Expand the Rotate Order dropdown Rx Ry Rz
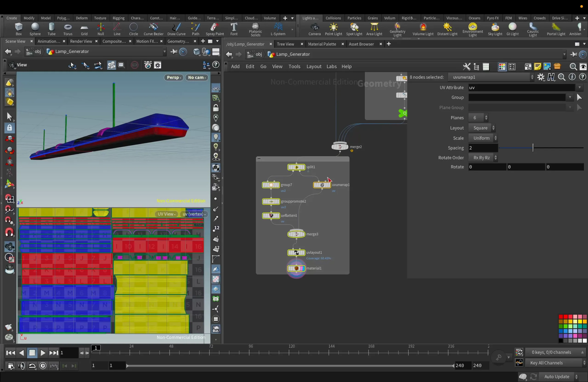Screen dimensions: 588x382 click(x=495, y=157)
